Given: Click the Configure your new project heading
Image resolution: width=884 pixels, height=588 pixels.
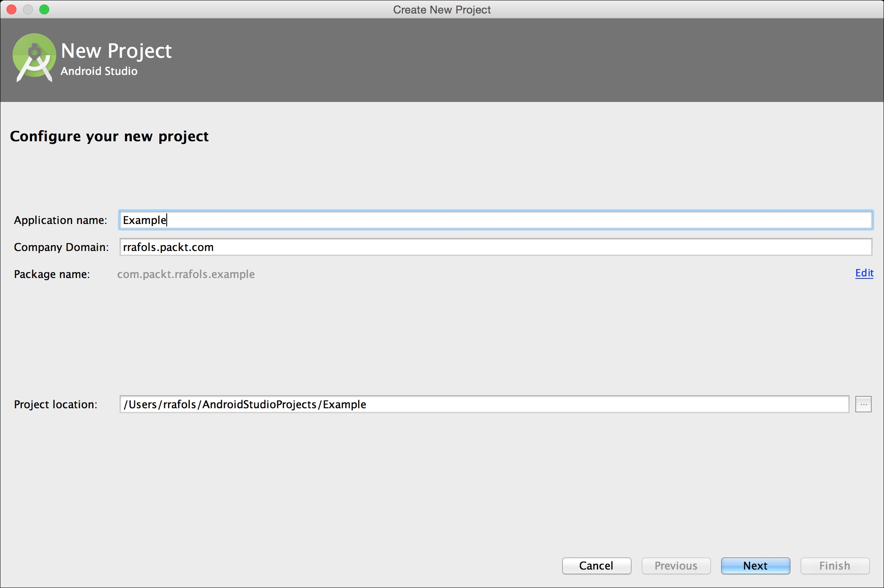Looking at the screenshot, I should 109,136.
